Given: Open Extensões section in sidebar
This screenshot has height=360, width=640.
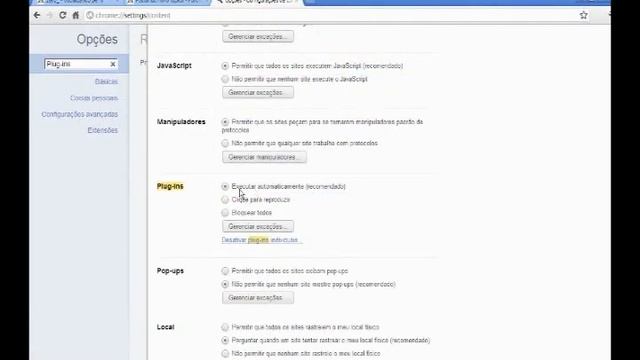Looking at the screenshot, I should (102, 130).
